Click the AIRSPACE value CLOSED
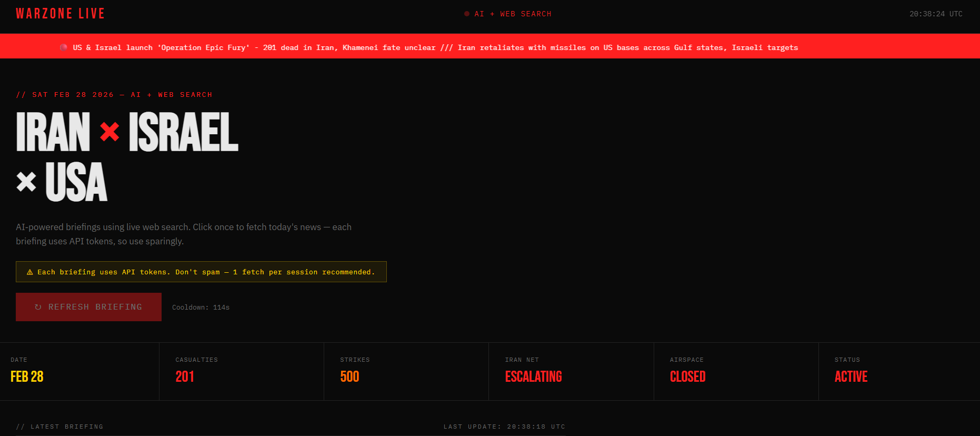The width and height of the screenshot is (980, 436). [x=687, y=376]
